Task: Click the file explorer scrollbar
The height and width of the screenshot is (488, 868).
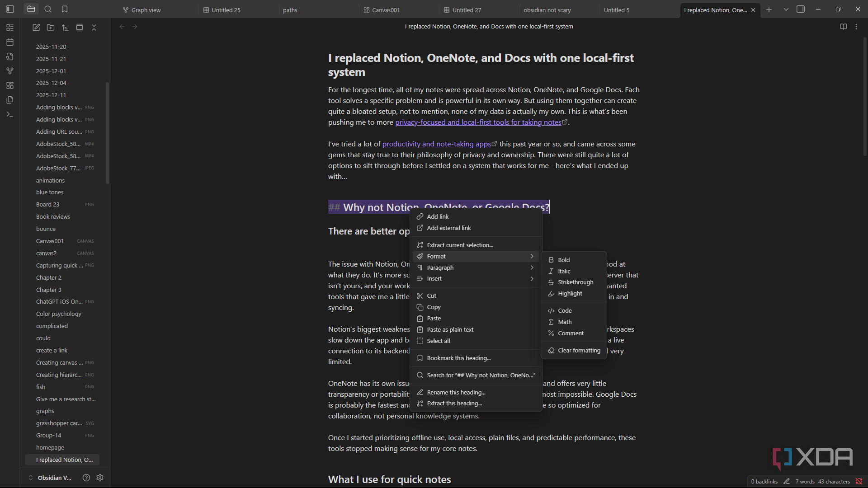Action: click(x=107, y=133)
